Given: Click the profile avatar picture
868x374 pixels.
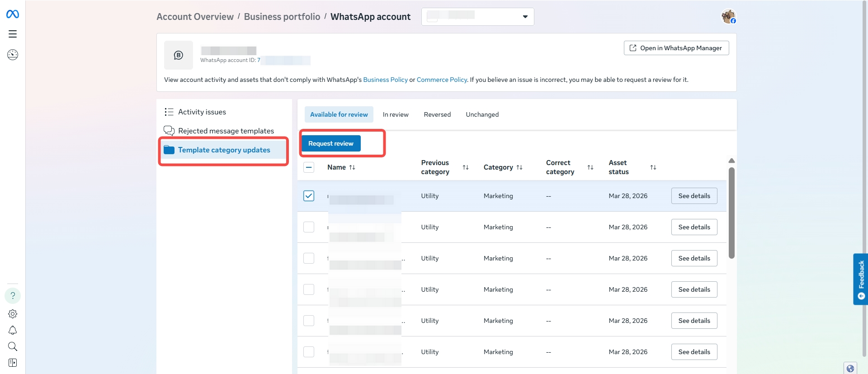Looking at the screenshot, I should click(x=728, y=17).
